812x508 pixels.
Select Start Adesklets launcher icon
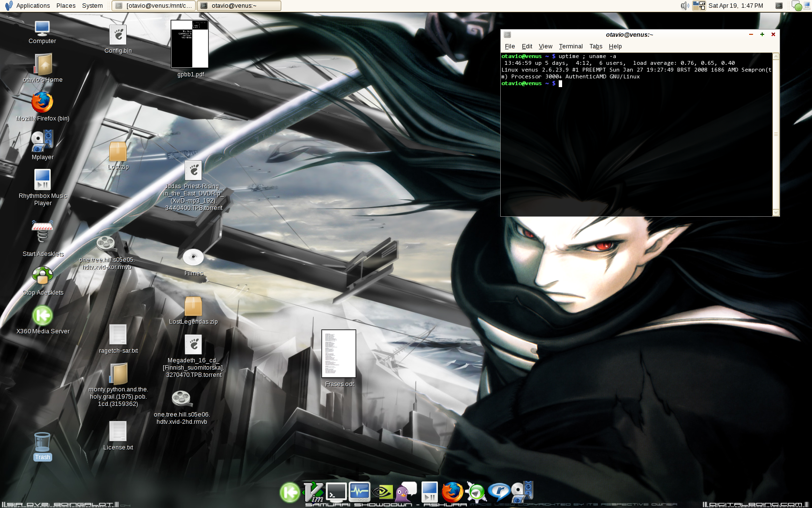(x=43, y=231)
